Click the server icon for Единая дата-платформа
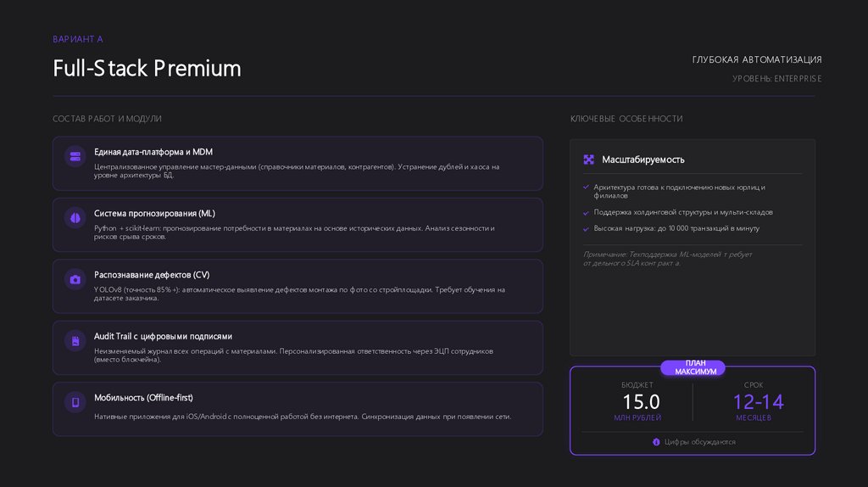This screenshot has width=868, height=487. (x=75, y=156)
